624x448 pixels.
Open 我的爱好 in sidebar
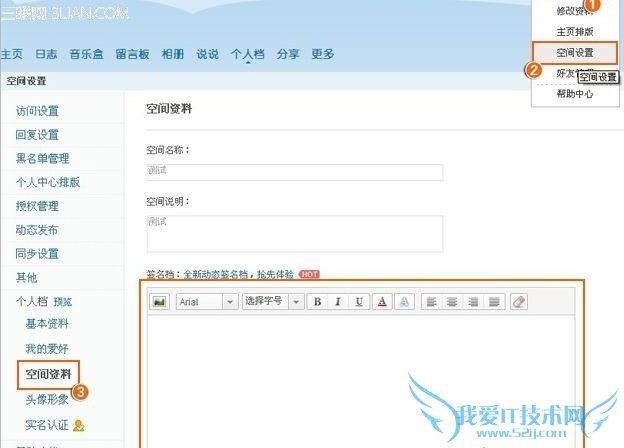47,349
